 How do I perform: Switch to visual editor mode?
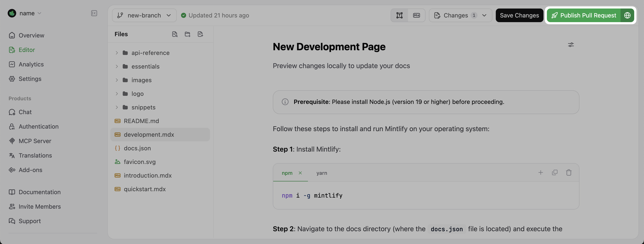click(x=399, y=15)
